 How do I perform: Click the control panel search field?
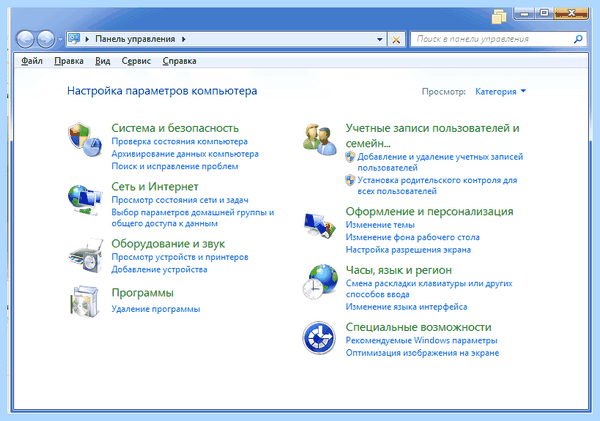pyautogui.click(x=498, y=39)
